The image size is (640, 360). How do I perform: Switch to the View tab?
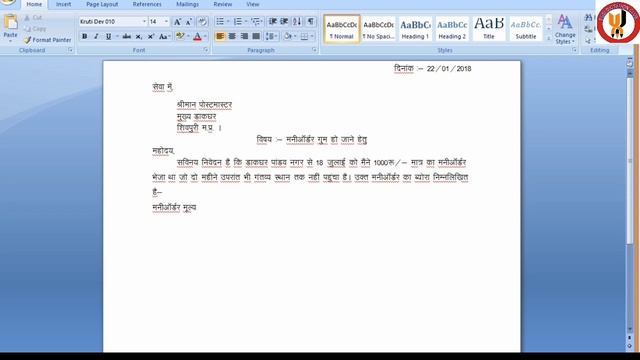tap(253, 4)
